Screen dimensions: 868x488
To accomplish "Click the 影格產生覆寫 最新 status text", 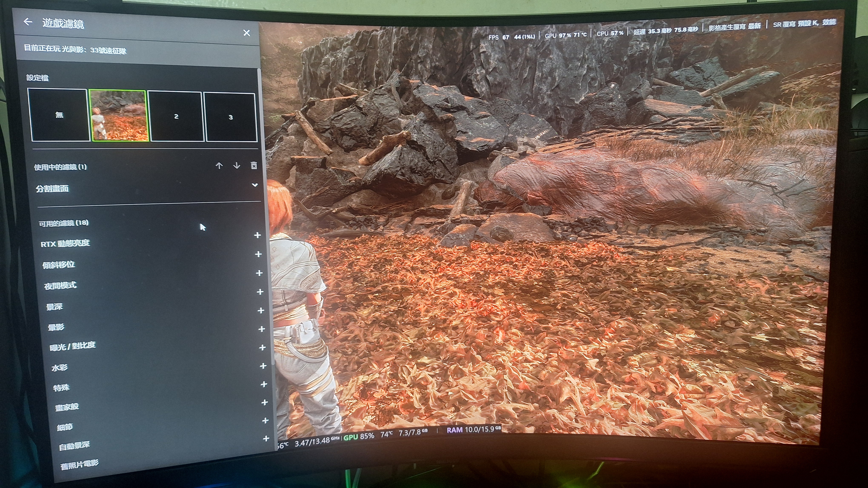I will 735,27.
